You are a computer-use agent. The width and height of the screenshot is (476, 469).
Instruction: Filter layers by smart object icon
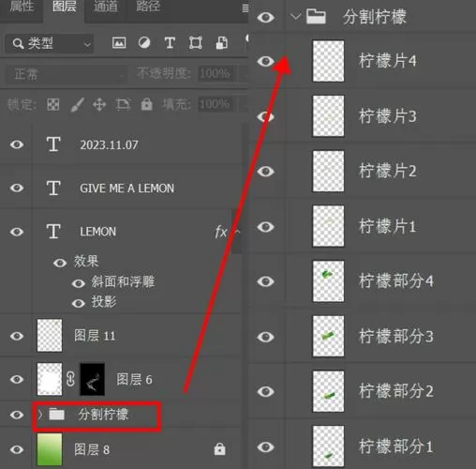(x=222, y=43)
